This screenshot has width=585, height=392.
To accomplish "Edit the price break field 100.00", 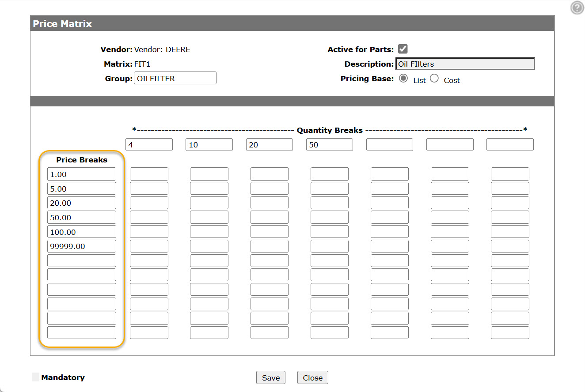I will click(x=82, y=232).
